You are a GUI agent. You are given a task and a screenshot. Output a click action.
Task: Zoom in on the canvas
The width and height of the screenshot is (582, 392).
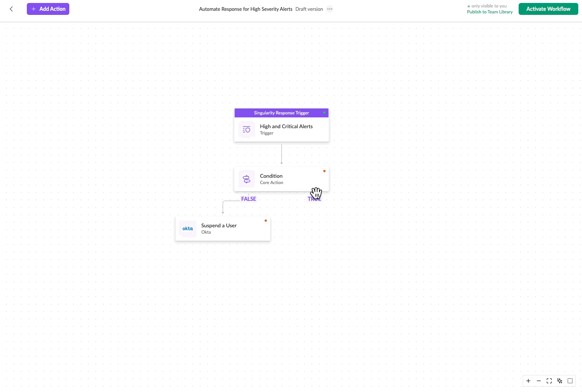click(528, 381)
